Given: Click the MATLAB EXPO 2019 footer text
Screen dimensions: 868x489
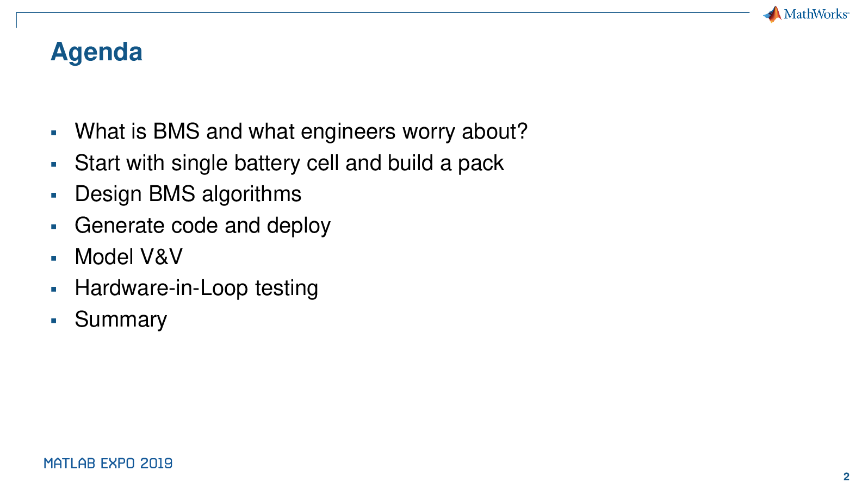Looking at the screenshot, I should point(108,463).
